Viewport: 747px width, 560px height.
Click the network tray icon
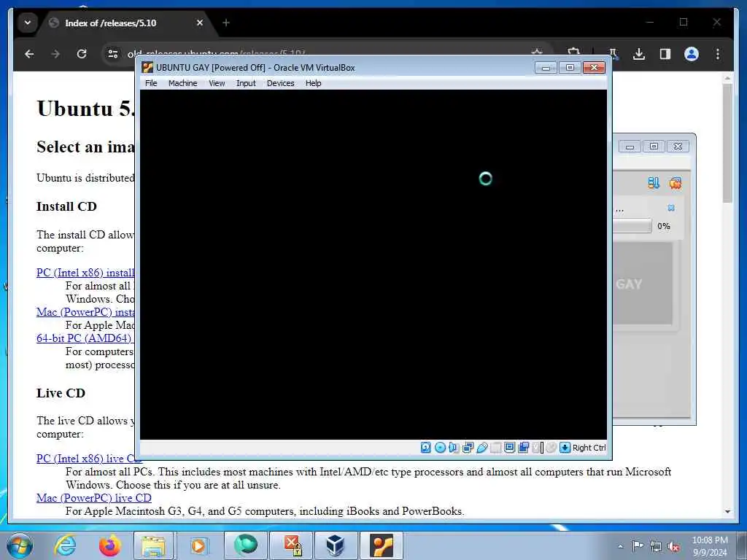click(x=656, y=546)
